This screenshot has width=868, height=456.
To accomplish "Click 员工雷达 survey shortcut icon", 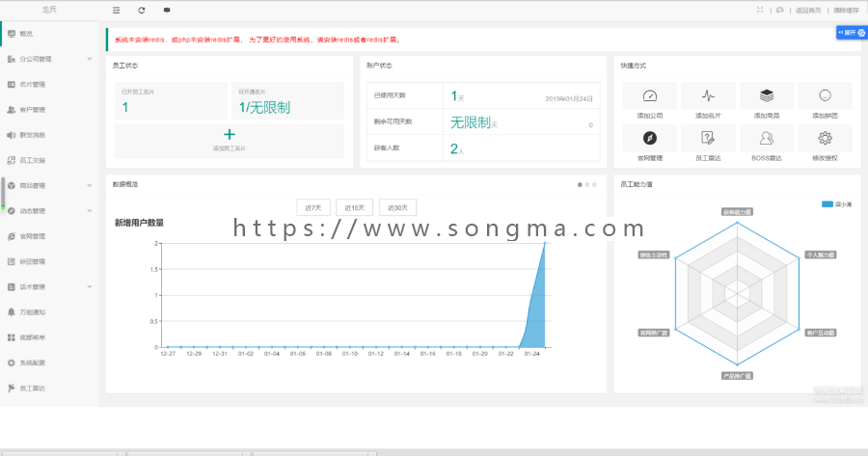I will [x=708, y=138].
